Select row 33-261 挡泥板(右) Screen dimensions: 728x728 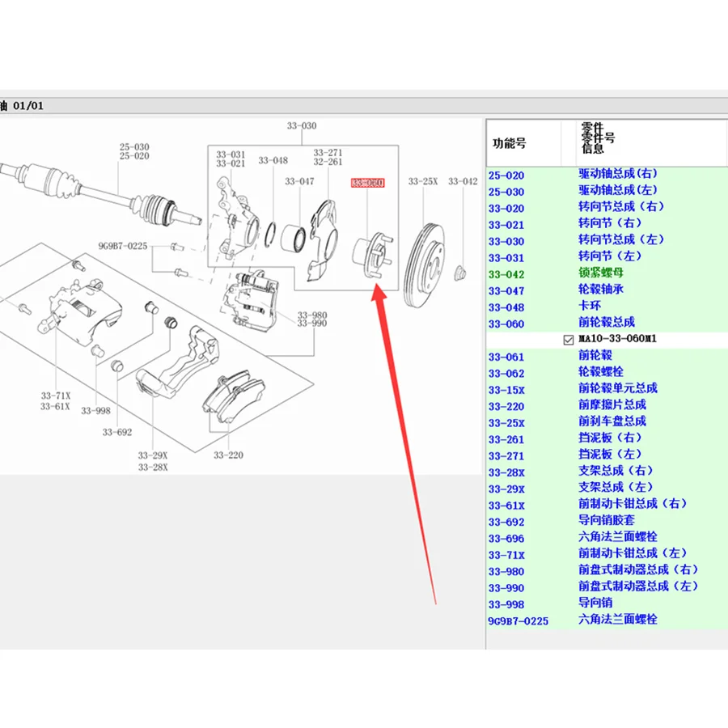(x=607, y=438)
